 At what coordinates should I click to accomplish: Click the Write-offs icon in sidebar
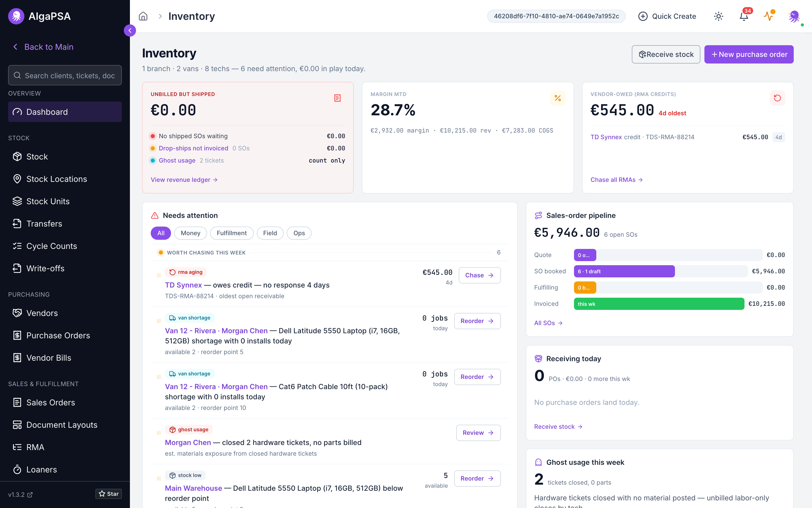(17, 268)
